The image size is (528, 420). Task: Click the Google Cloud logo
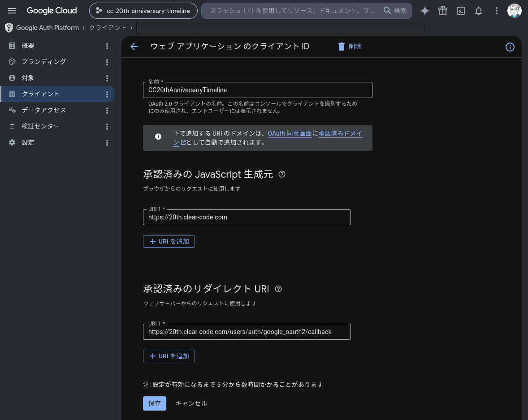(52, 11)
